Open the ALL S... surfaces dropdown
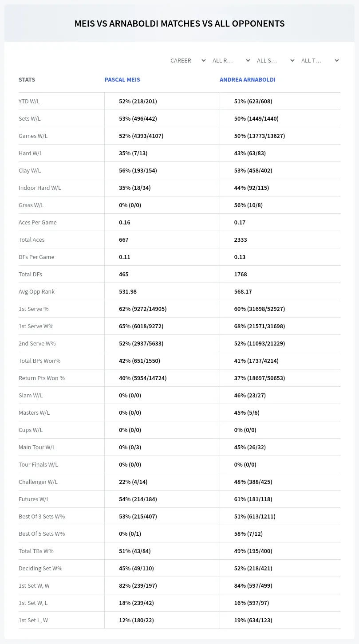Screen dimensions: 359x644 (275, 60)
